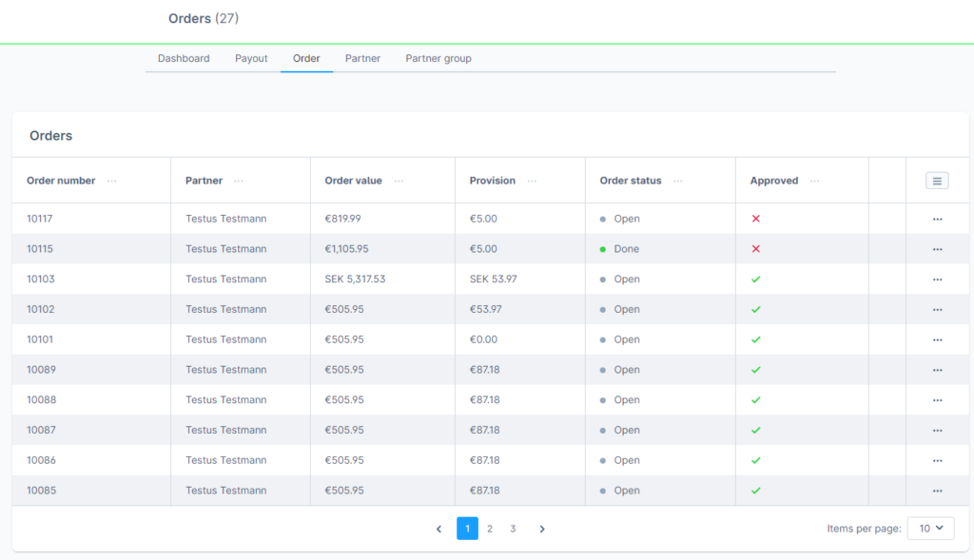Click the previous page arrow
974x560 pixels.
tap(438, 529)
